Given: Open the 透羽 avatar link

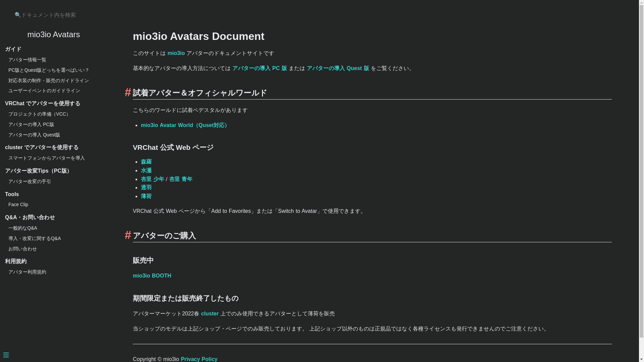Looking at the screenshot, I should coord(146,188).
